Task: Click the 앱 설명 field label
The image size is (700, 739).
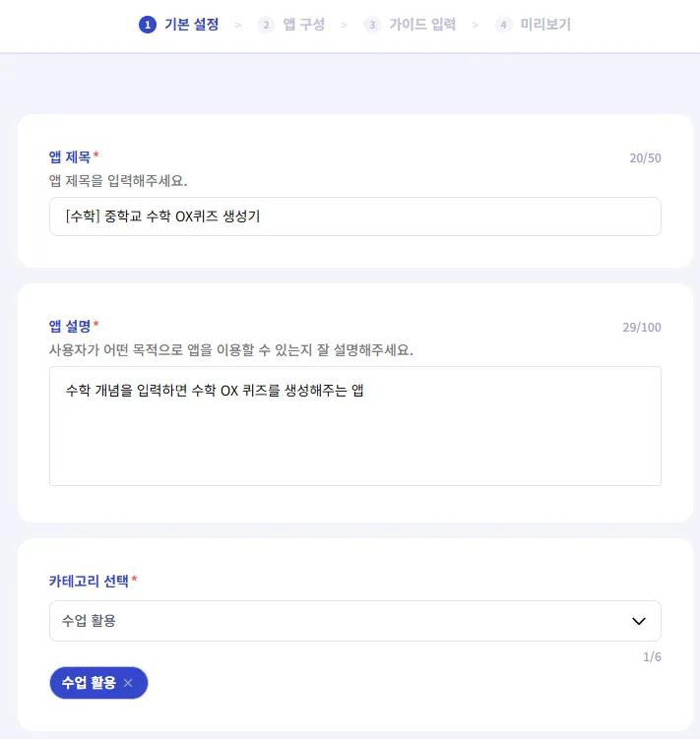Action: click(x=70, y=326)
